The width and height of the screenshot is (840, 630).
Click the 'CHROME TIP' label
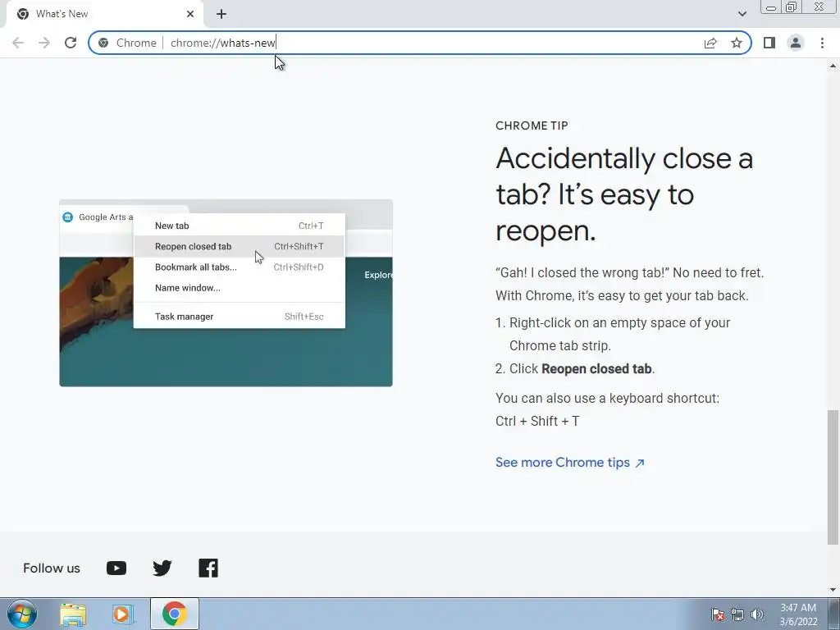click(532, 126)
